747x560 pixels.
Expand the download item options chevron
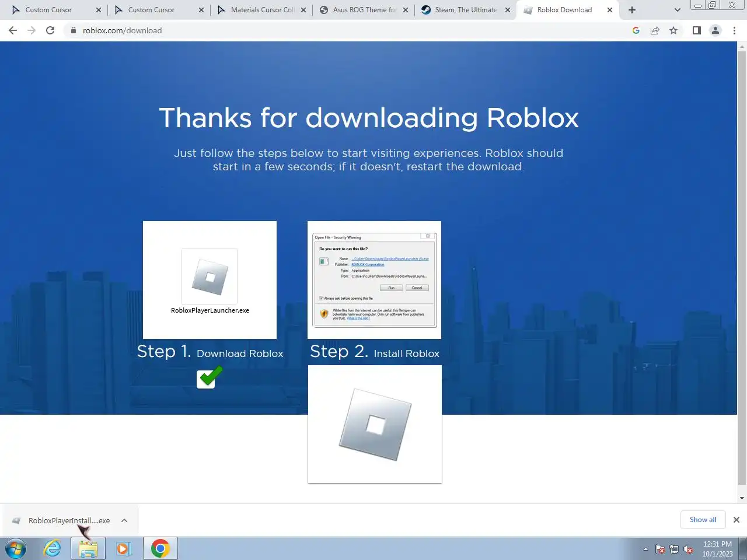(124, 520)
